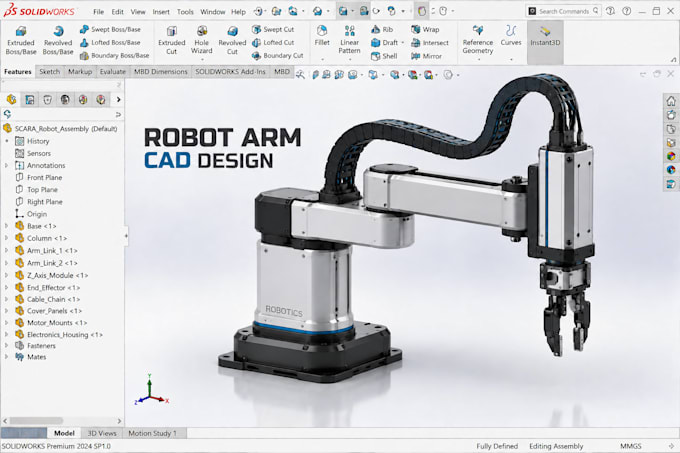Select the Electronics_Housing <1> component
680x453 pixels.
coord(59,335)
